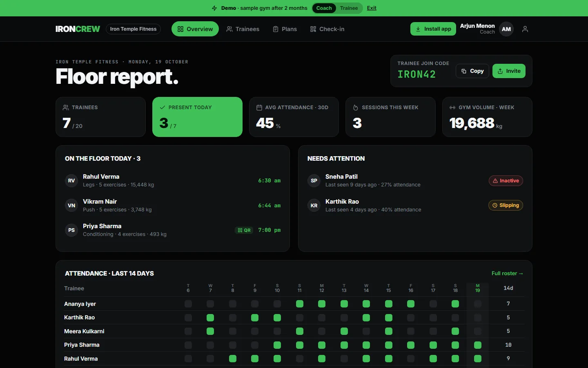588x368 pixels.
Task: Copy the trainee join code
Action: click(x=472, y=71)
